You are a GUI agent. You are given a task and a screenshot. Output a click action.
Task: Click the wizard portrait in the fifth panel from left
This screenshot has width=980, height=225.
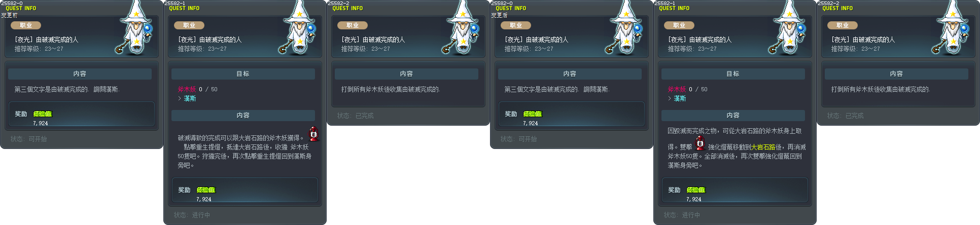pos(788,28)
